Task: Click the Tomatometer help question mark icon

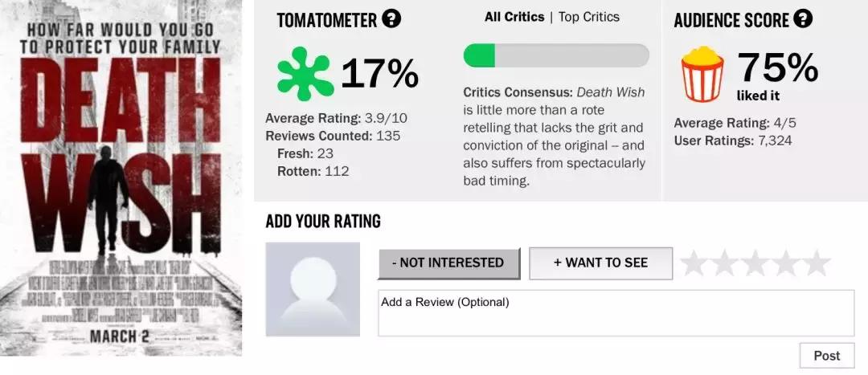Action: [x=391, y=18]
